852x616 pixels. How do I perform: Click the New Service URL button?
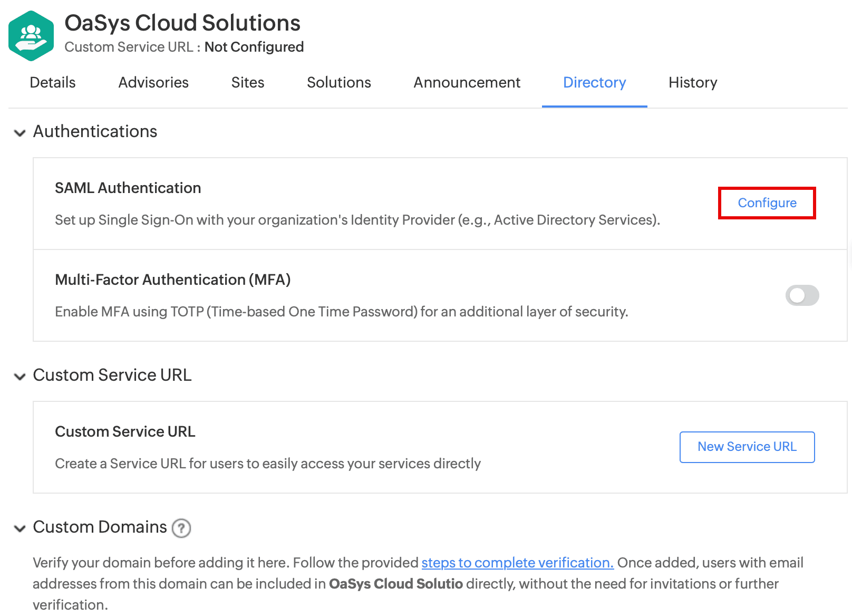click(747, 447)
